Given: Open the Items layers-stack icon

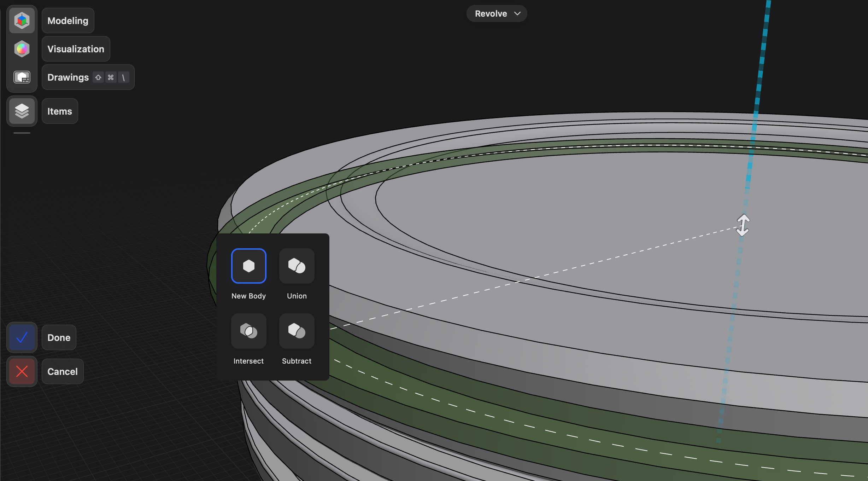Looking at the screenshot, I should point(22,111).
